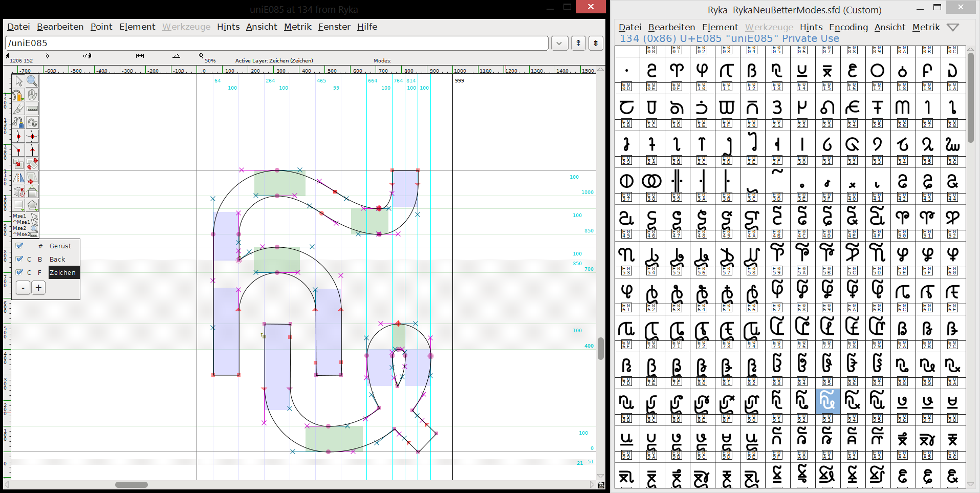Image resolution: width=980 pixels, height=493 pixels.
Task: Click the plus button to add layer
Action: tap(38, 288)
